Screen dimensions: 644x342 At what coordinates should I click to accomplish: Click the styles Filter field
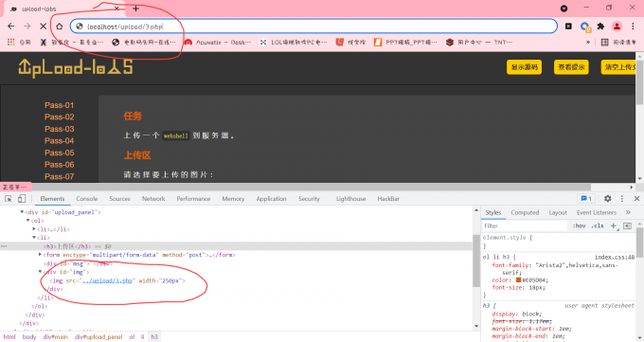[x=526, y=225]
